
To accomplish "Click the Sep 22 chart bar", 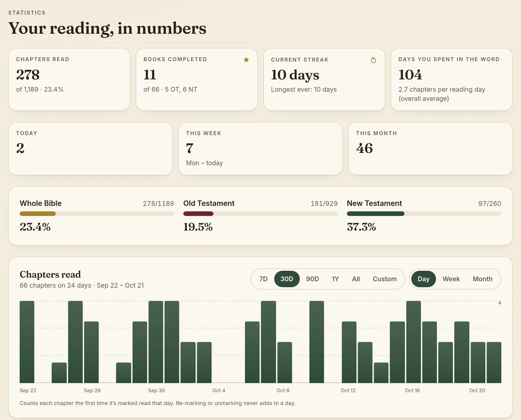I will 27,342.
